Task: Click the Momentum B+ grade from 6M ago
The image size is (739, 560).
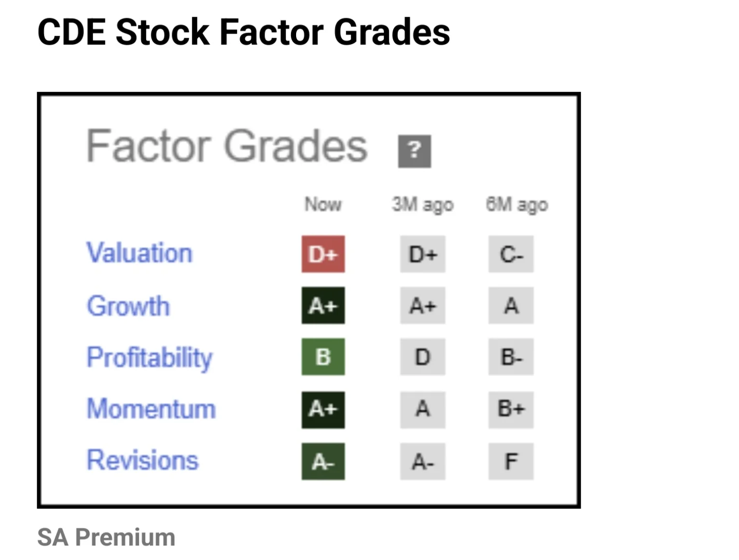Action: pos(511,409)
